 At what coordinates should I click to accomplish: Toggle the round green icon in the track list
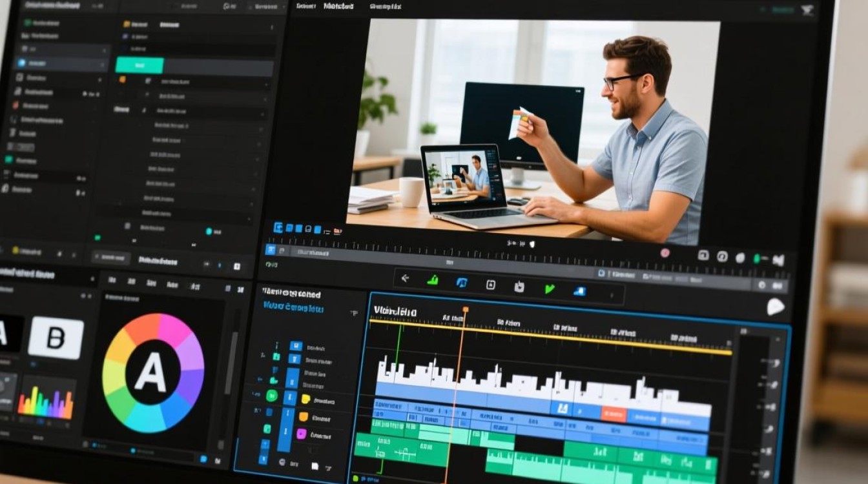[x=272, y=396]
